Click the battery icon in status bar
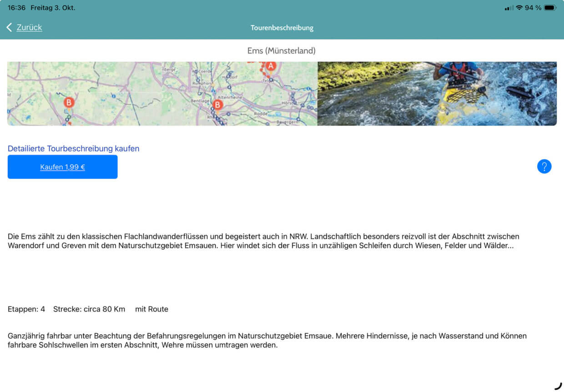Image resolution: width=564 pixels, height=392 pixels. tap(550, 8)
